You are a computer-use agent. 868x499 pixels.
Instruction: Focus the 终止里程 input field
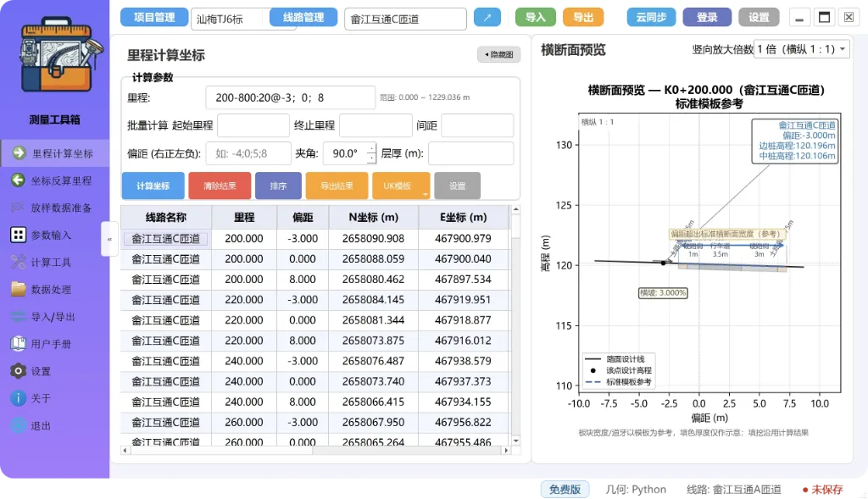[x=376, y=125]
